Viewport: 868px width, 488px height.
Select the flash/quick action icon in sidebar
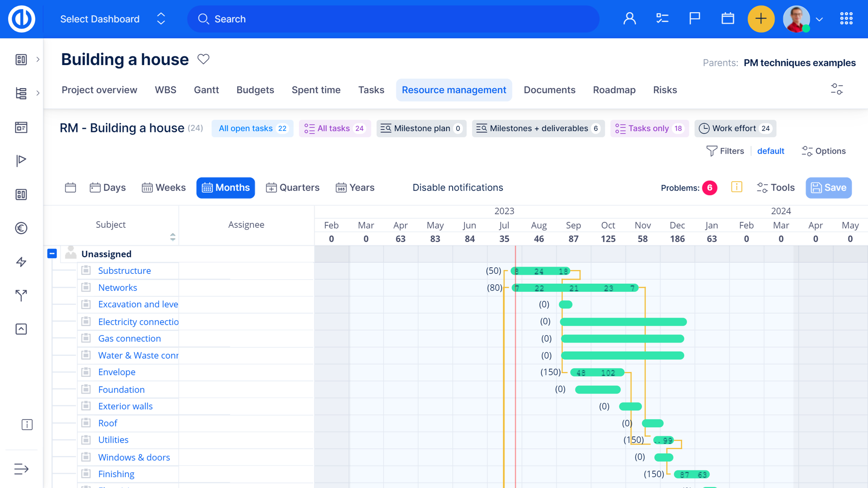click(x=21, y=262)
